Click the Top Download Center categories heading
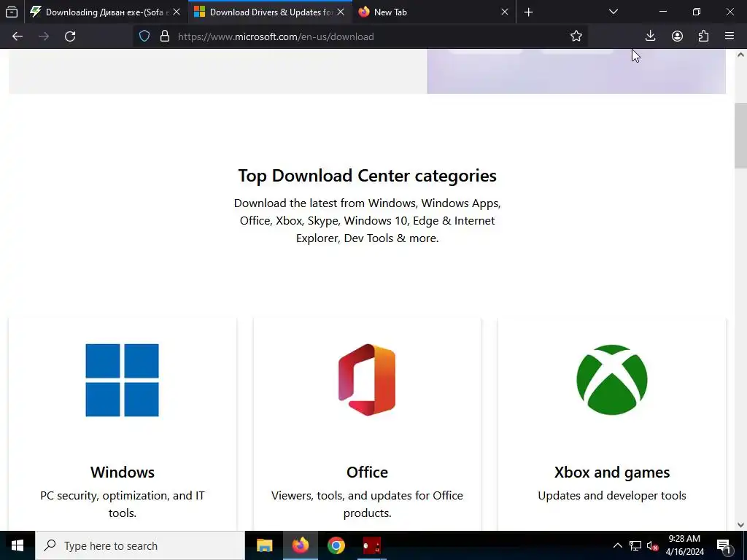The image size is (747, 560). click(x=368, y=176)
